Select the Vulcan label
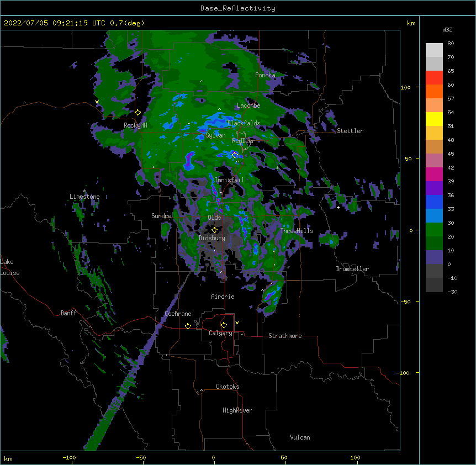 click(300, 437)
